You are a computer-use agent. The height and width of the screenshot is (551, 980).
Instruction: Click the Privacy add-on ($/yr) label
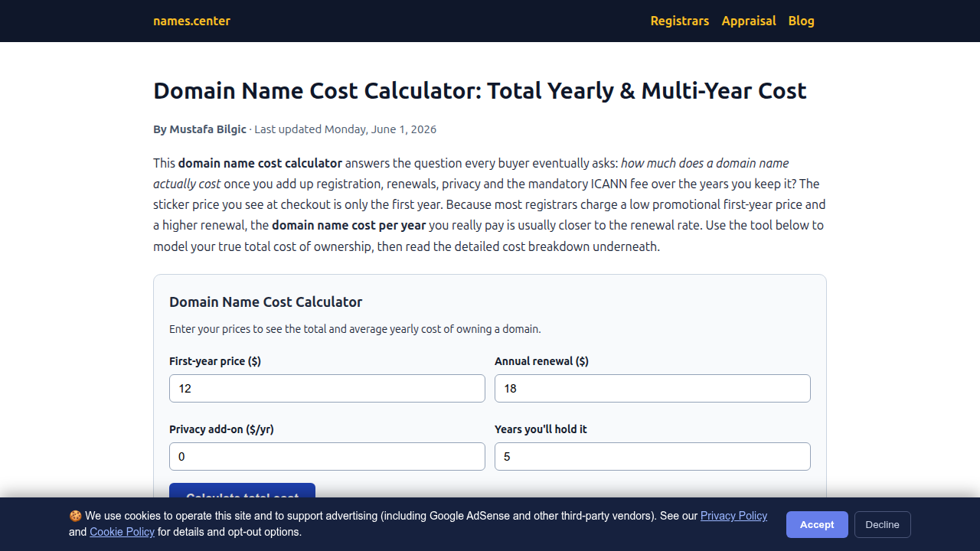tap(221, 429)
